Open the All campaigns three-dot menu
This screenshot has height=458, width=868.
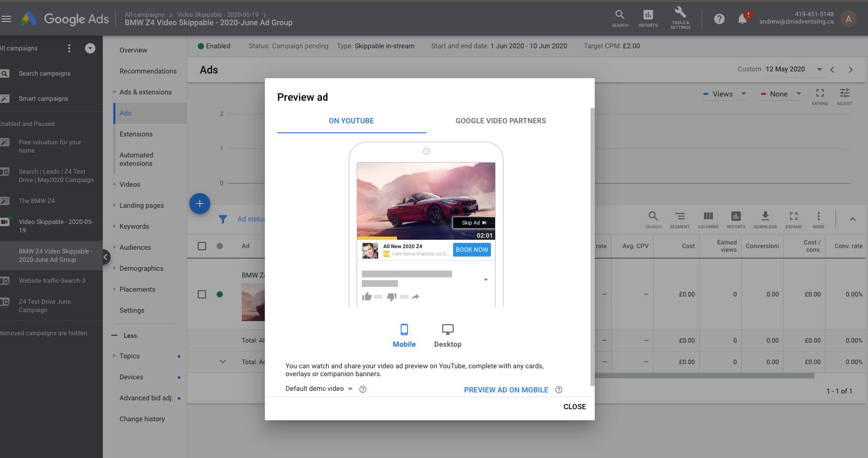click(69, 48)
